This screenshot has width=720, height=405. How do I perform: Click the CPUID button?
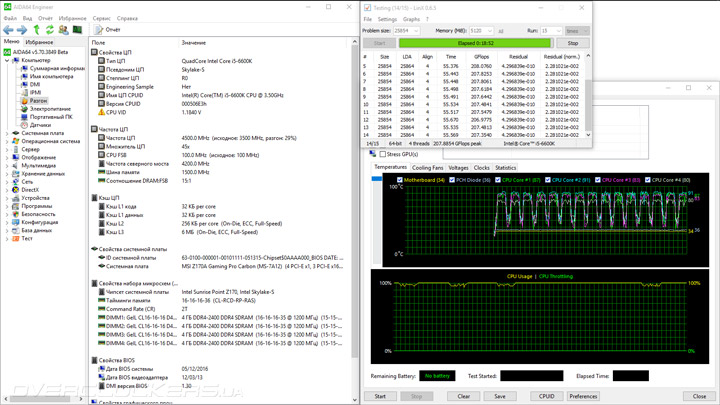point(547,396)
